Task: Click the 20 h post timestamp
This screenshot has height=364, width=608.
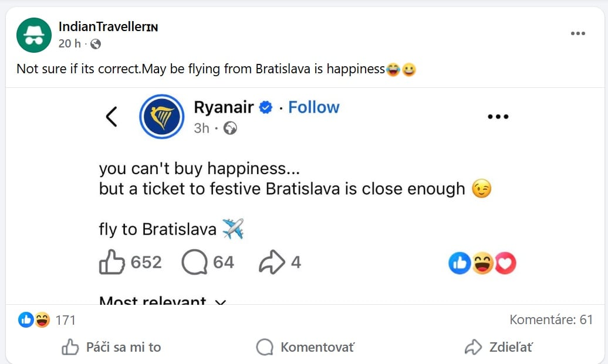Action: [x=69, y=44]
